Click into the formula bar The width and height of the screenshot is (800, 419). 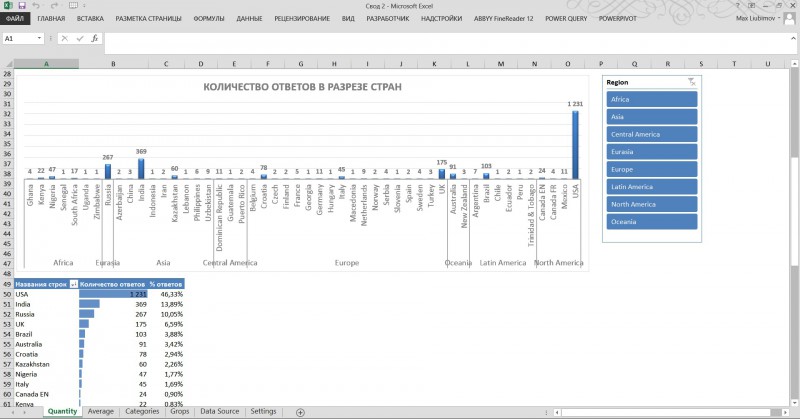point(446,43)
